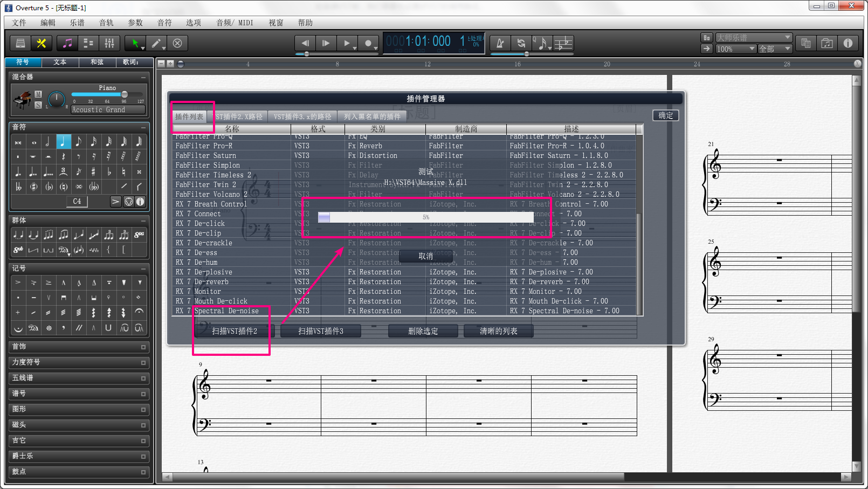
Task: Select the dotted note symbol
Action: pyautogui.click(x=18, y=172)
